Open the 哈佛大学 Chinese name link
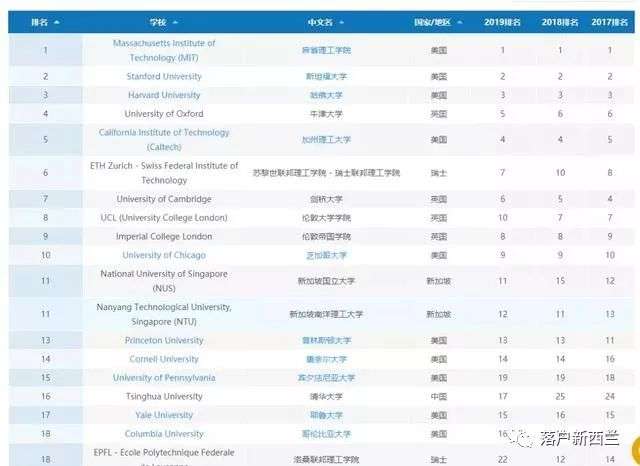This screenshot has width=640, height=466. click(x=326, y=95)
